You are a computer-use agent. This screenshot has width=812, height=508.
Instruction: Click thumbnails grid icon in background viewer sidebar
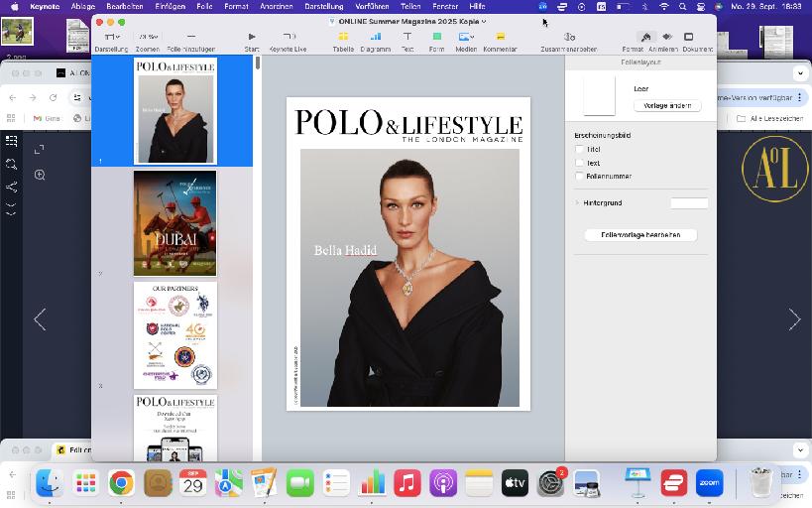[x=11, y=141]
